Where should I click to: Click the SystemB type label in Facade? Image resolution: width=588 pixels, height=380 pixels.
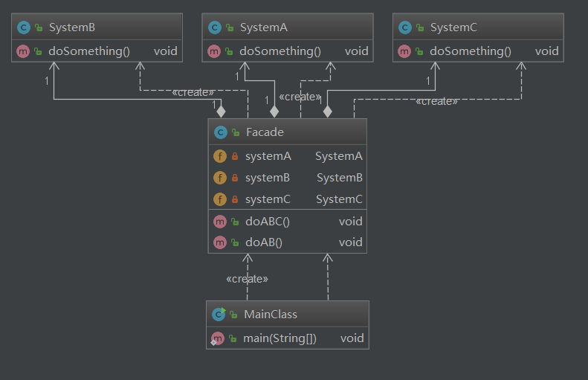tap(339, 178)
